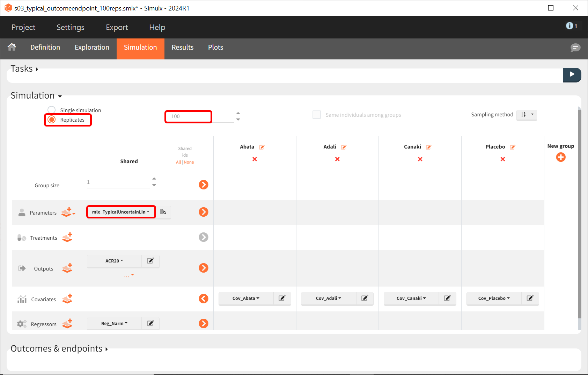This screenshot has width=588, height=375.
Task: Run the simulation with the play button
Action: pos(572,74)
